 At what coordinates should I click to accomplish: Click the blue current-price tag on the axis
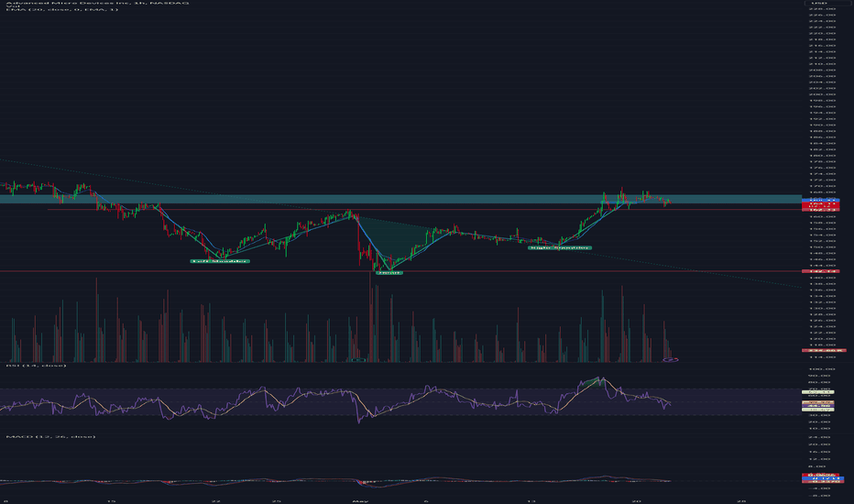tap(820, 201)
